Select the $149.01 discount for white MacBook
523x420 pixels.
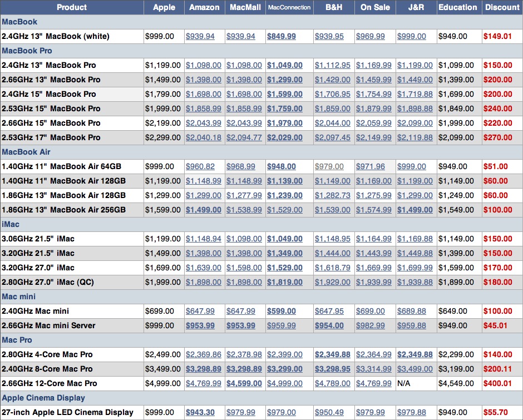click(497, 36)
